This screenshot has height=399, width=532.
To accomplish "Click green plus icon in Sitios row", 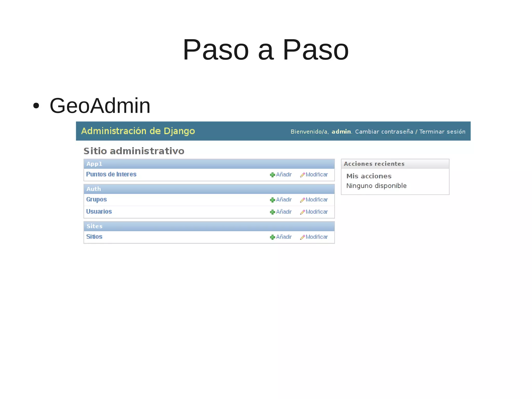I will tap(272, 237).
